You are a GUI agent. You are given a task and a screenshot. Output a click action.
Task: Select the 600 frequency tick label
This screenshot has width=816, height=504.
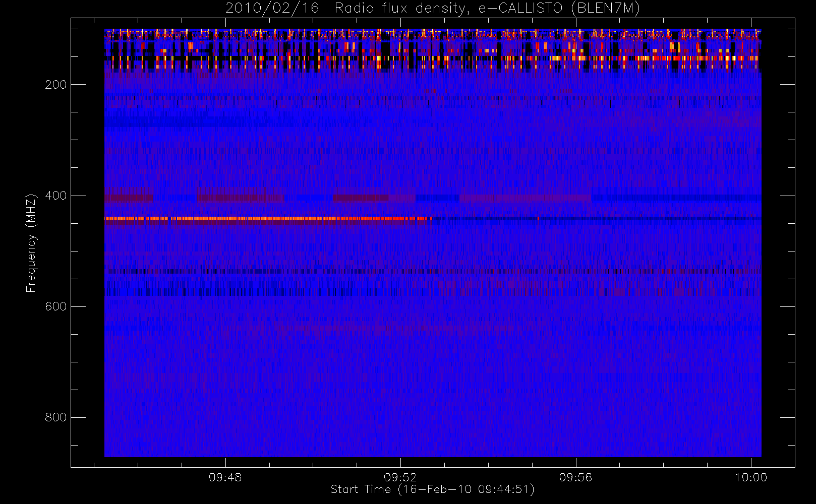(x=55, y=306)
